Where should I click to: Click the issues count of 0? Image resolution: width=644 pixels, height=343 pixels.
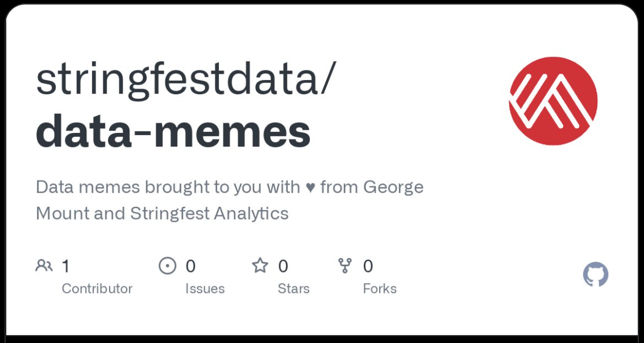coord(190,266)
